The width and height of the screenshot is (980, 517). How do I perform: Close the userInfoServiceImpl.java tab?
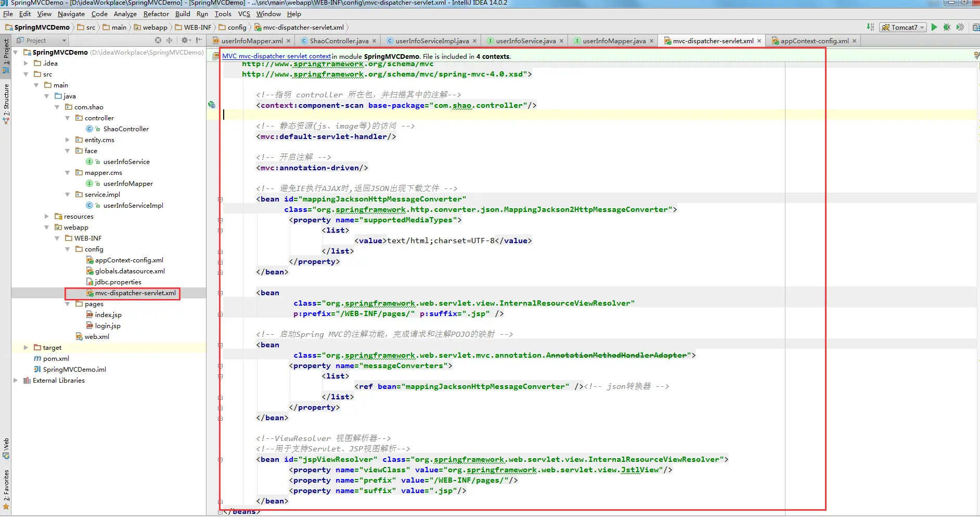[474, 41]
